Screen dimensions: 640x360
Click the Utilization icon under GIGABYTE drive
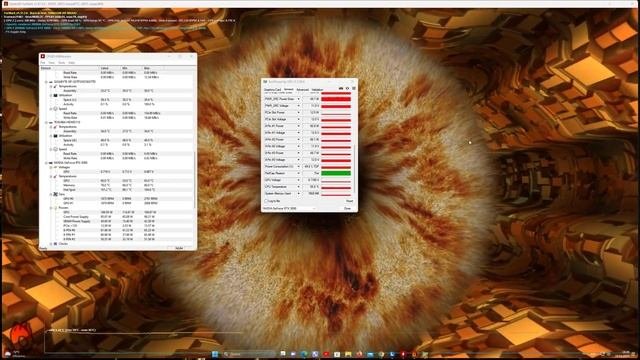(x=56, y=95)
